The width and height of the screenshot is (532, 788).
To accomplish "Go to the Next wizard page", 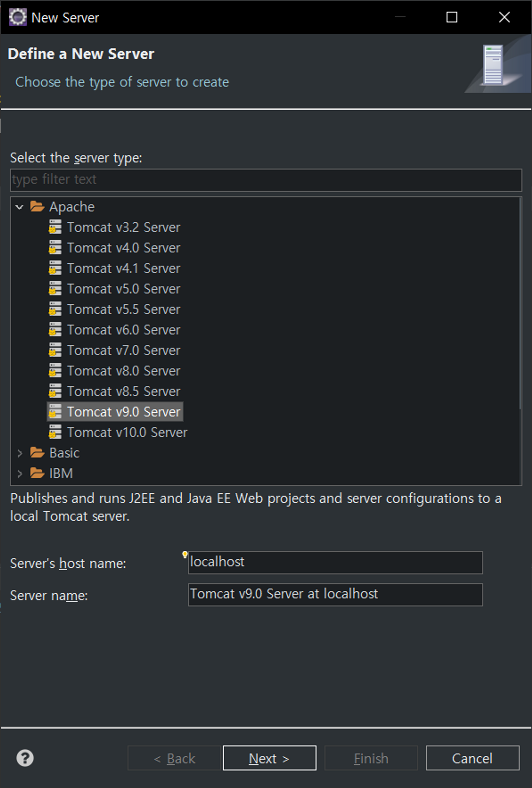I will coord(269,758).
